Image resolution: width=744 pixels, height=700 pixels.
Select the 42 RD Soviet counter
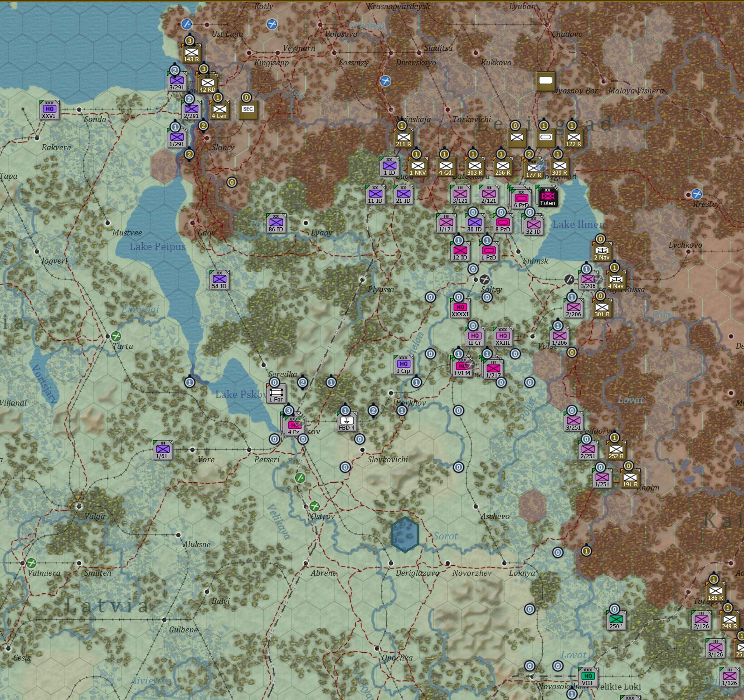pos(208,83)
